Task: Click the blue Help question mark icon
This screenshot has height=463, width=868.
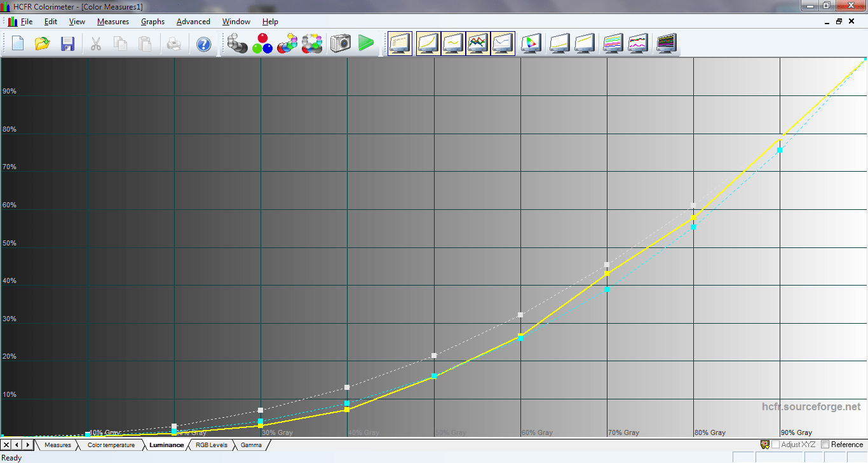Action: [x=203, y=43]
